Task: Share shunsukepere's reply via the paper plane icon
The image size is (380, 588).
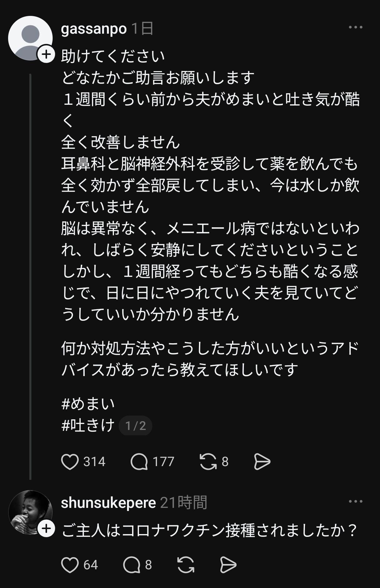Action: [228, 565]
